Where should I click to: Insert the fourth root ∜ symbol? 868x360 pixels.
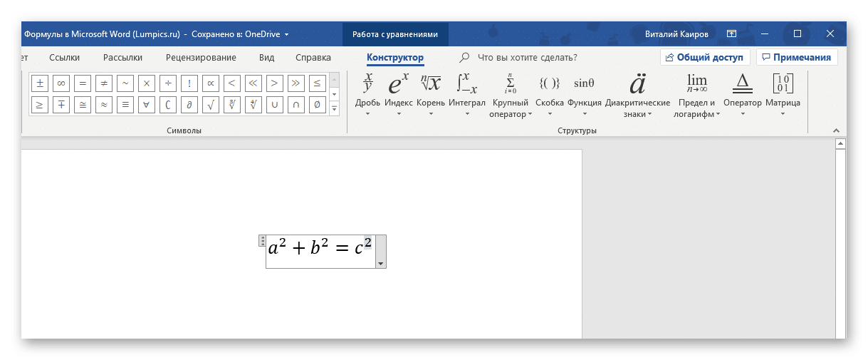point(253,105)
